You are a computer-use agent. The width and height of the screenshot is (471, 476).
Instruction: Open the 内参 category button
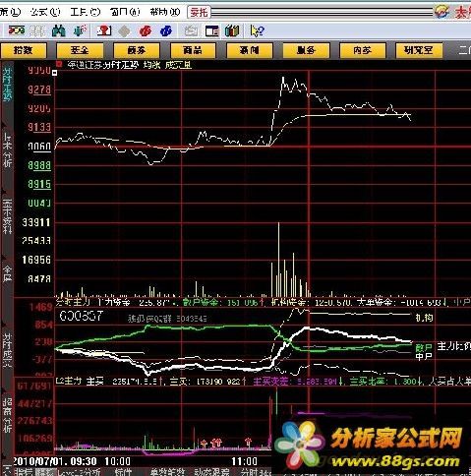pos(362,50)
